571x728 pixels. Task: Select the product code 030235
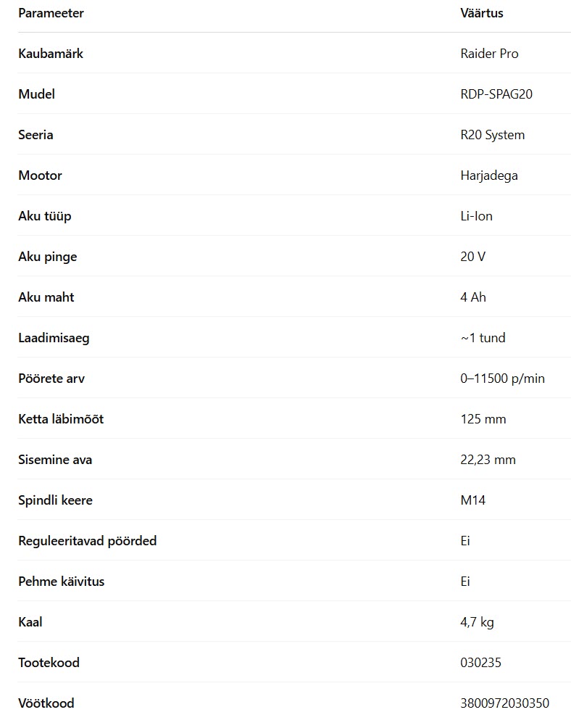tap(480, 663)
